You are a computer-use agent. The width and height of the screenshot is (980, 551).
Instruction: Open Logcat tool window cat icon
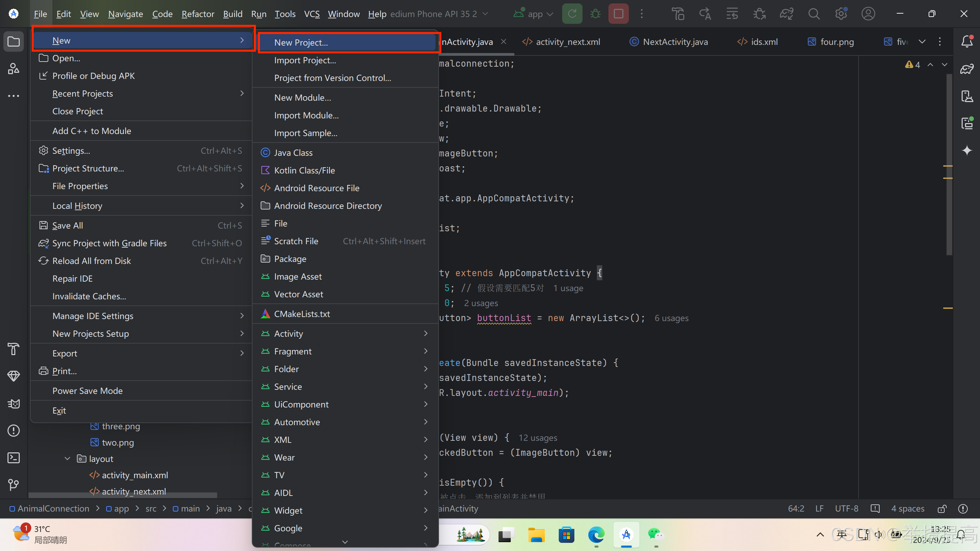pos(14,403)
